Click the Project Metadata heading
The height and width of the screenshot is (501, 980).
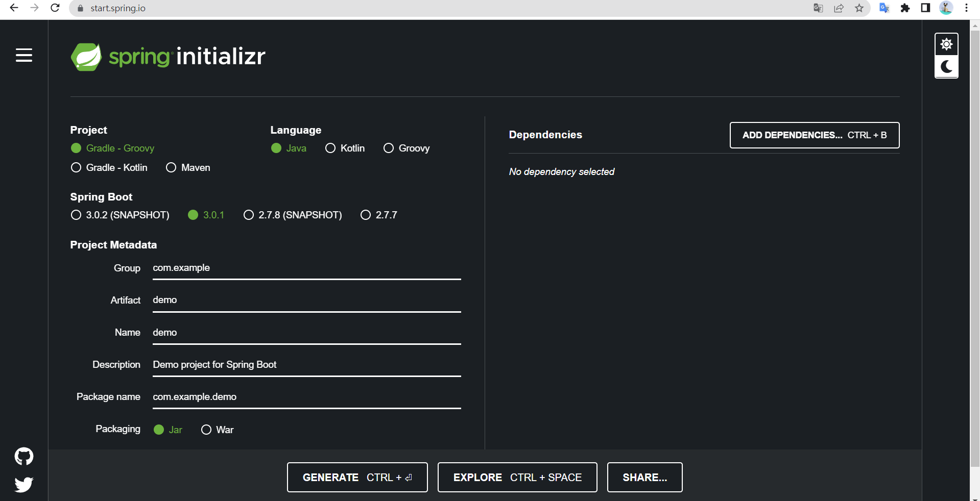coord(113,245)
